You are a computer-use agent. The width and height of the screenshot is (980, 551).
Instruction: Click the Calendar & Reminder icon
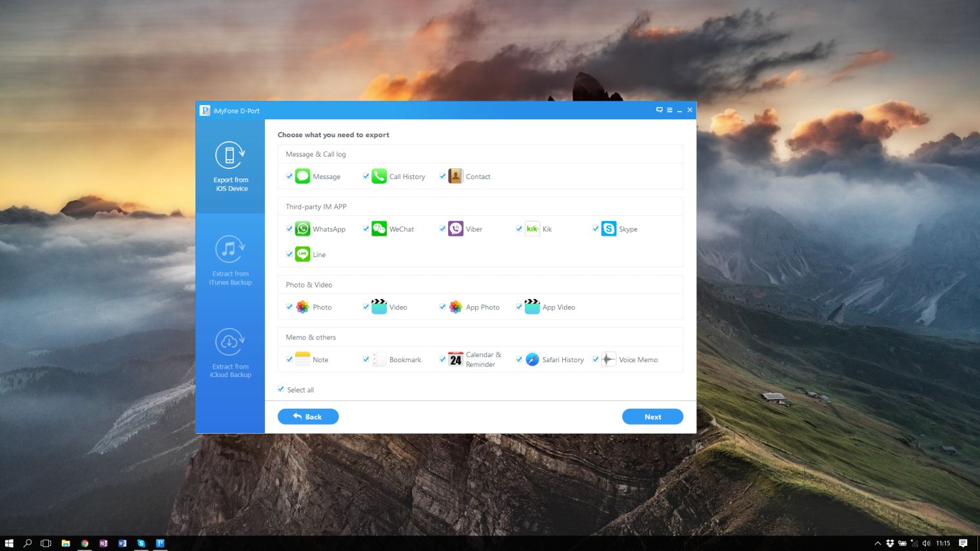[456, 360]
